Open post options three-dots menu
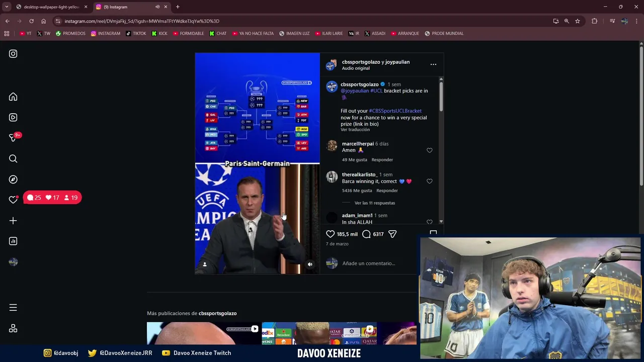644x362 pixels. 433,64
